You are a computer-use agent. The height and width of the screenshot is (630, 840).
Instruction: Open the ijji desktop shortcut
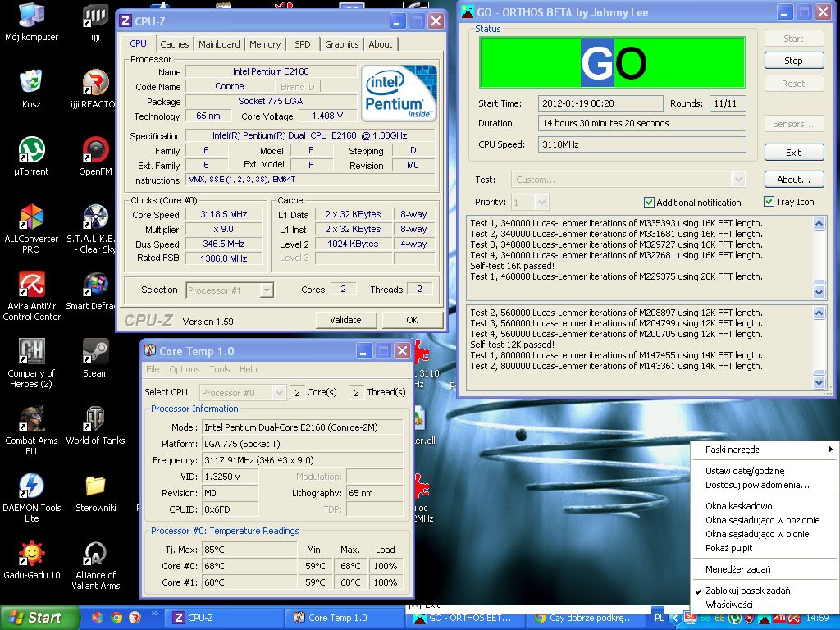[x=95, y=15]
